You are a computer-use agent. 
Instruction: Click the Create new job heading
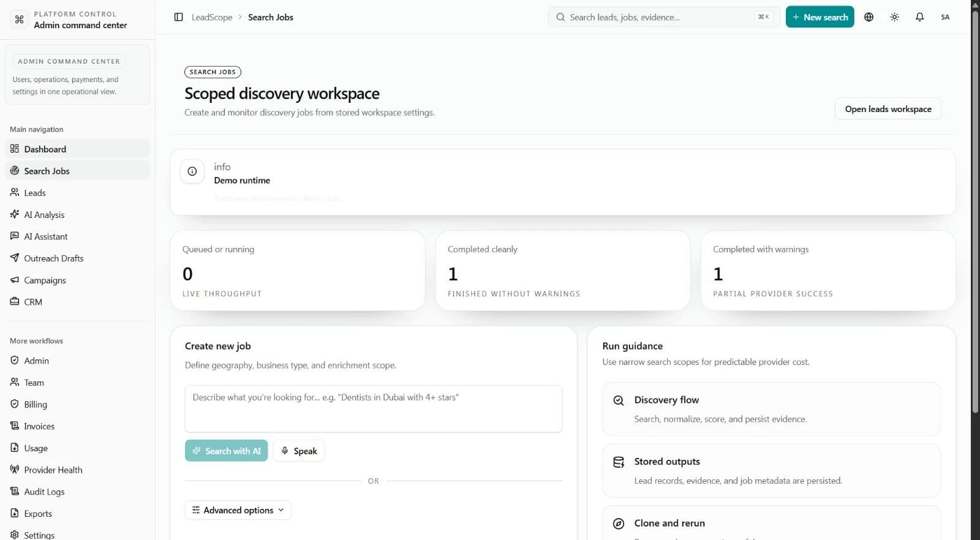click(x=218, y=346)
